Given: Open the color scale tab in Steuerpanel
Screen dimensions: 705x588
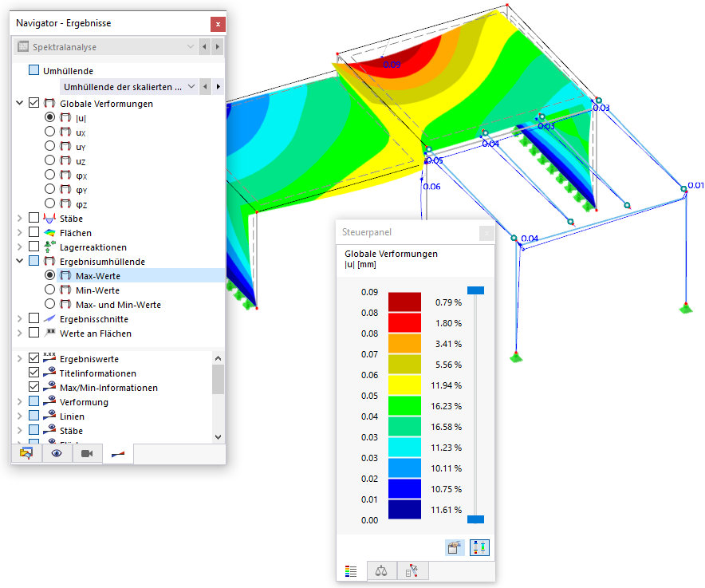Looking at the screenshot, I should pos(351,571).
